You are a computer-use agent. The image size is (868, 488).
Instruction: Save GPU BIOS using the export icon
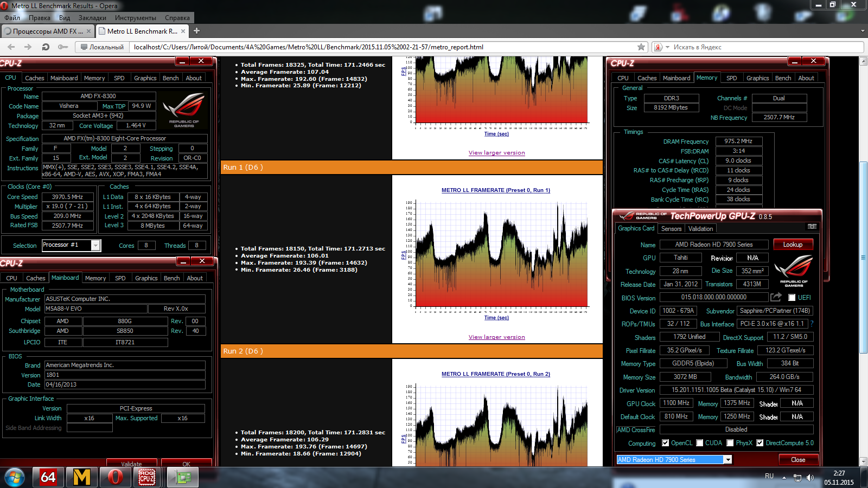[776, 297]
